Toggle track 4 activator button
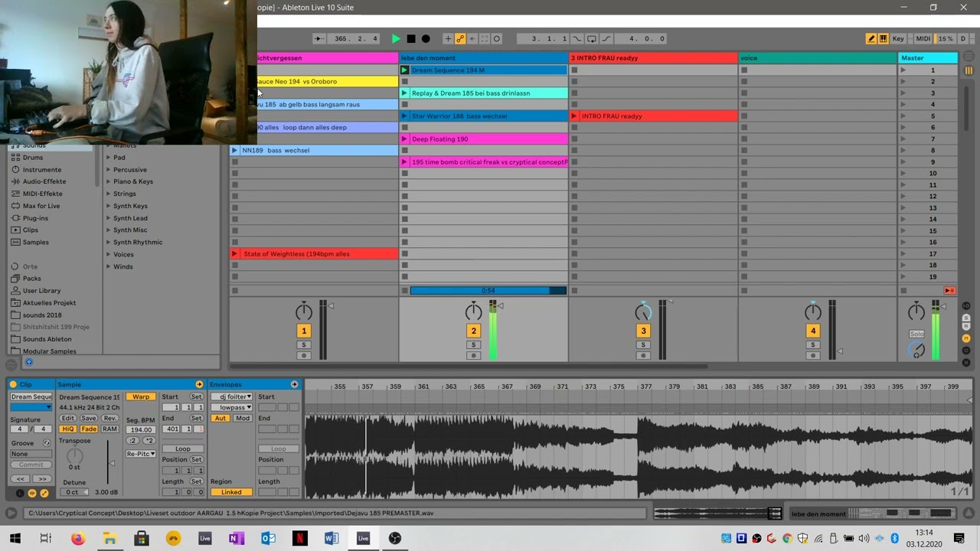The width and height of the screenshot is (980, 551). [x=813, y=331]
